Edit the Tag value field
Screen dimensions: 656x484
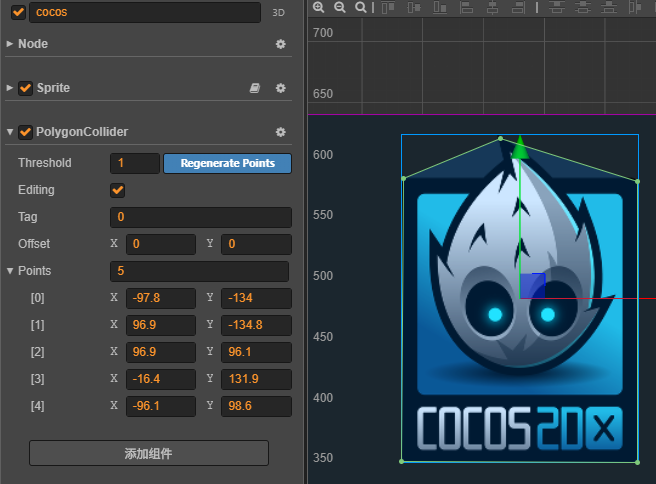[201, 217]
